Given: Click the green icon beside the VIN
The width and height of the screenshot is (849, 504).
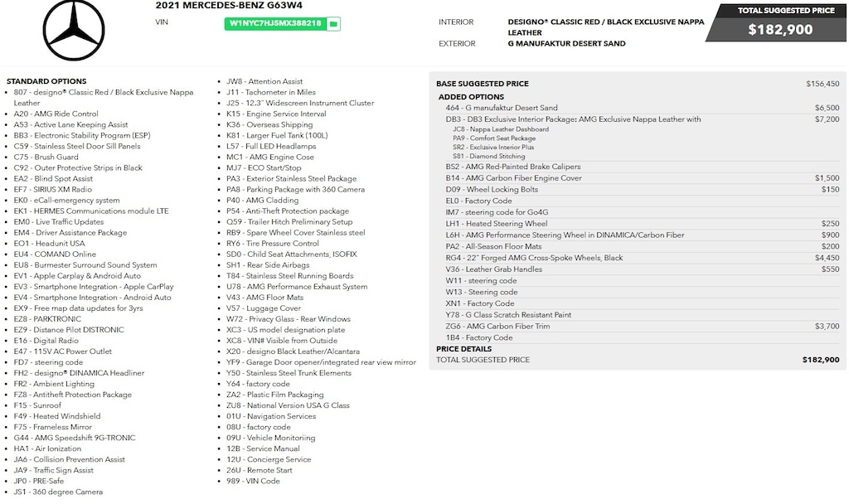Looking at the screenshot, I should point(332,24).
